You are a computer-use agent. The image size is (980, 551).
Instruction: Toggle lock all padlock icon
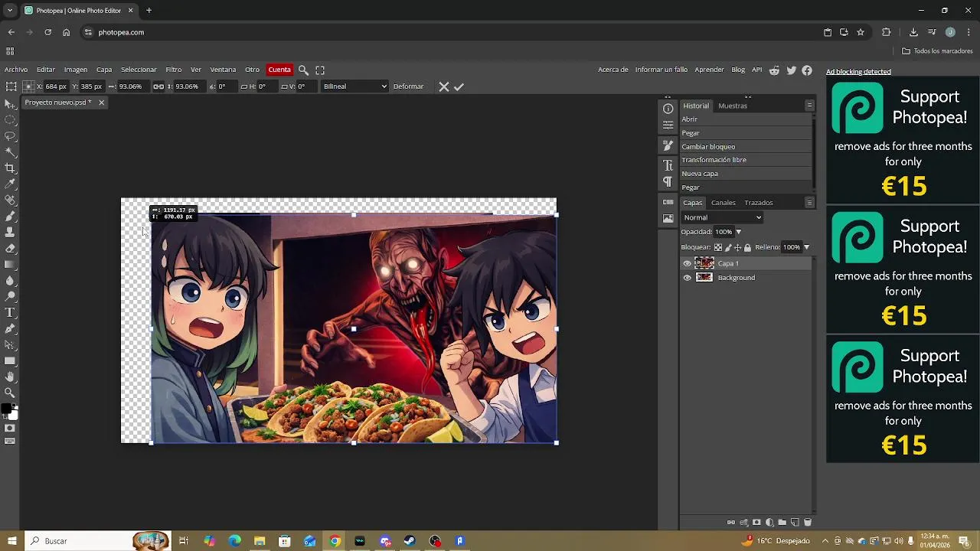click(x=748, y=247)
